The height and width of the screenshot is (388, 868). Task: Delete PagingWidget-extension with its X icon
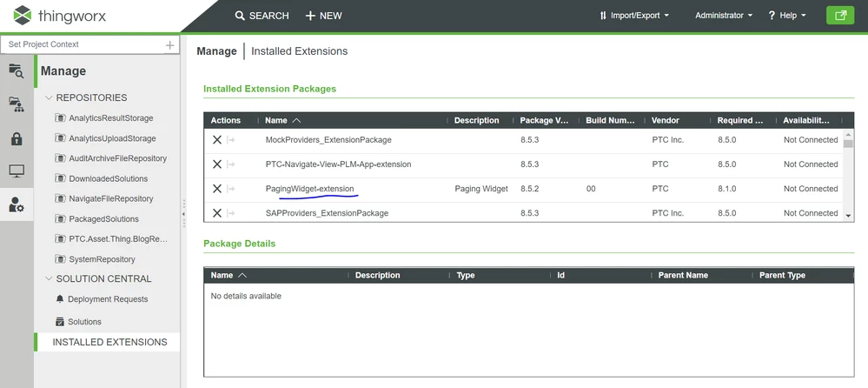[x=217, y=189]
